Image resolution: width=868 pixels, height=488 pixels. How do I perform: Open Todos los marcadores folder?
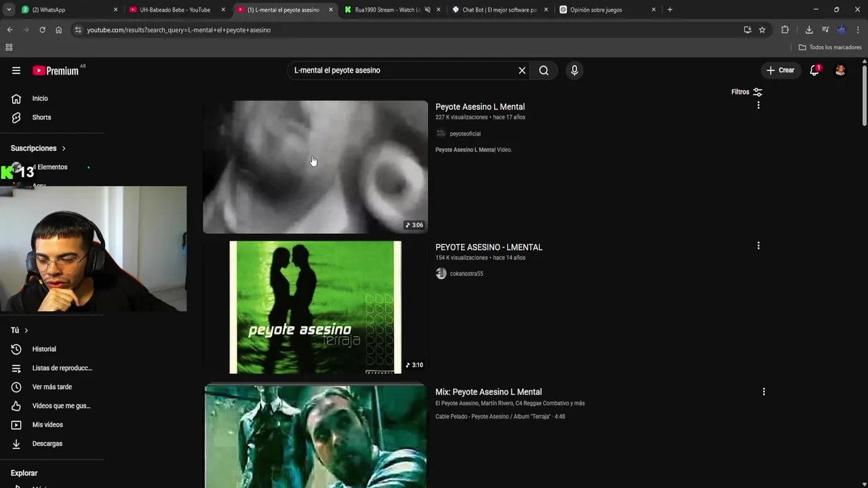click(x=830, y=47)
